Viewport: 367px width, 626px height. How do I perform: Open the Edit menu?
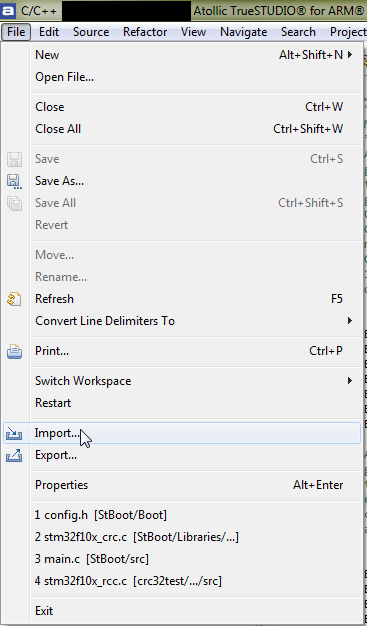49,32
